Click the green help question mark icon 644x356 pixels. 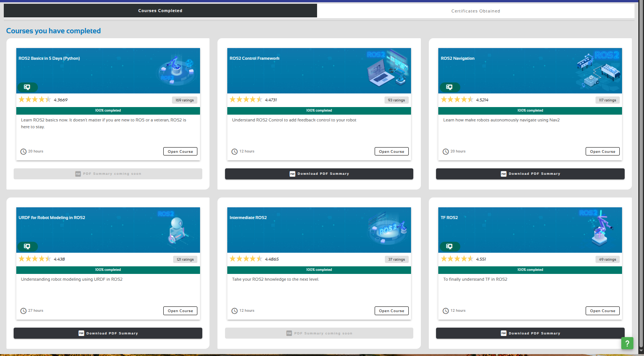627,343
